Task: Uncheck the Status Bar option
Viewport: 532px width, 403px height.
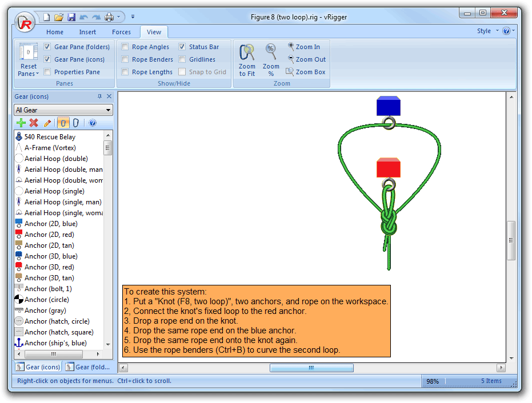Action: pos(182,46)
